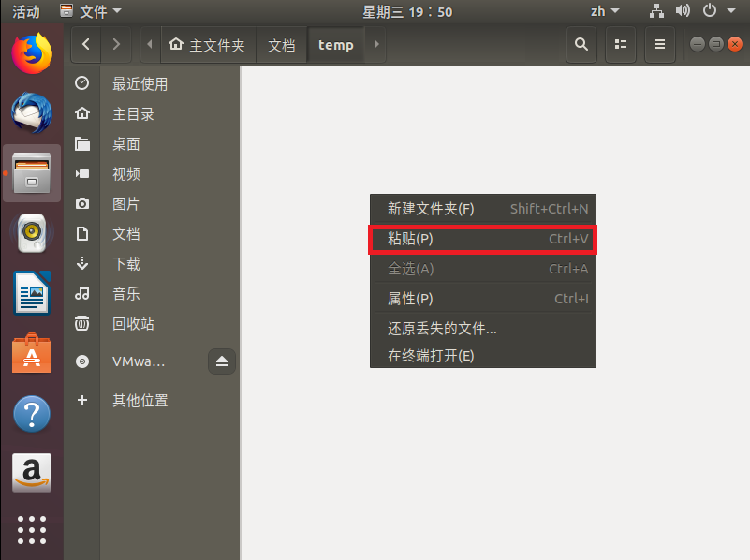Go back with the left arrow button
Screen dimensions: 750x560
86,44
